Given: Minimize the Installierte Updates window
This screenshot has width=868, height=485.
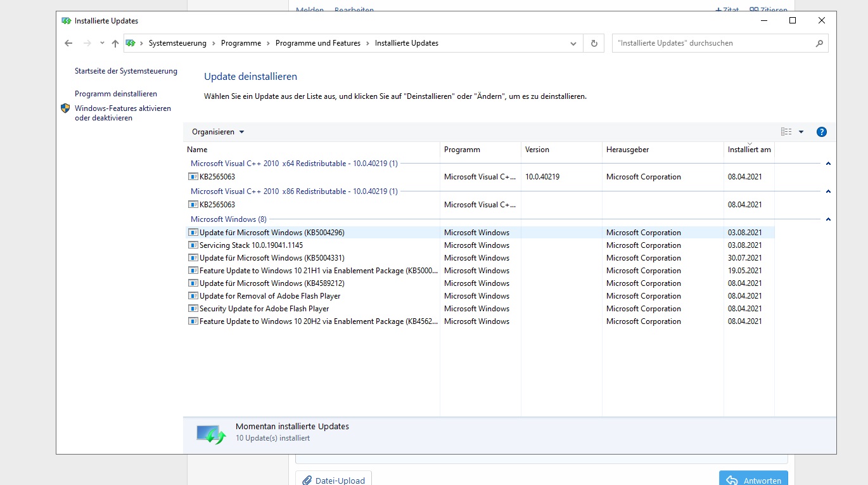Looking at the screenshot, I should click(763, 20).
